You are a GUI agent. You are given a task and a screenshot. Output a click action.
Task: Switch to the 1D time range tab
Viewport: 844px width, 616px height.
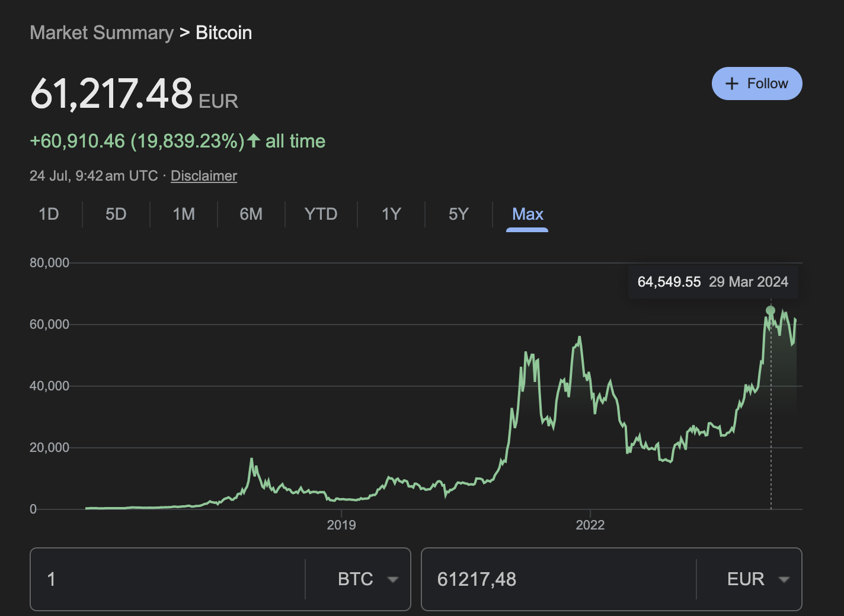[49, 214]
